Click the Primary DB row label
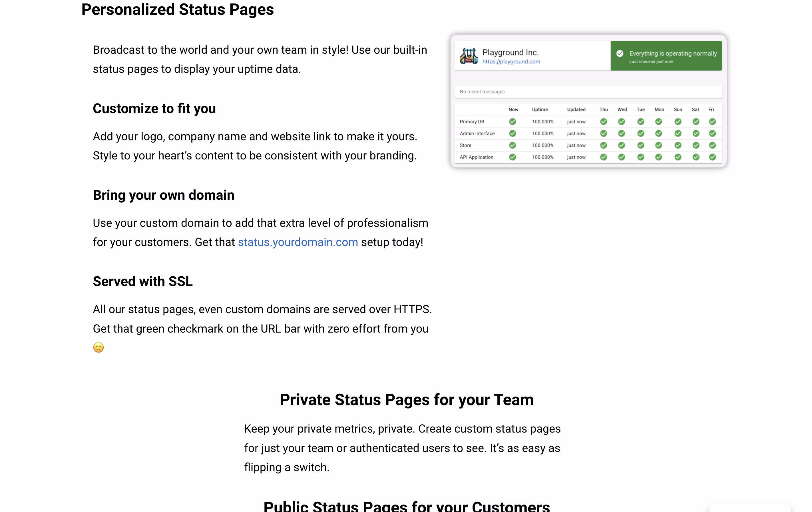 (x=472, y=122)
